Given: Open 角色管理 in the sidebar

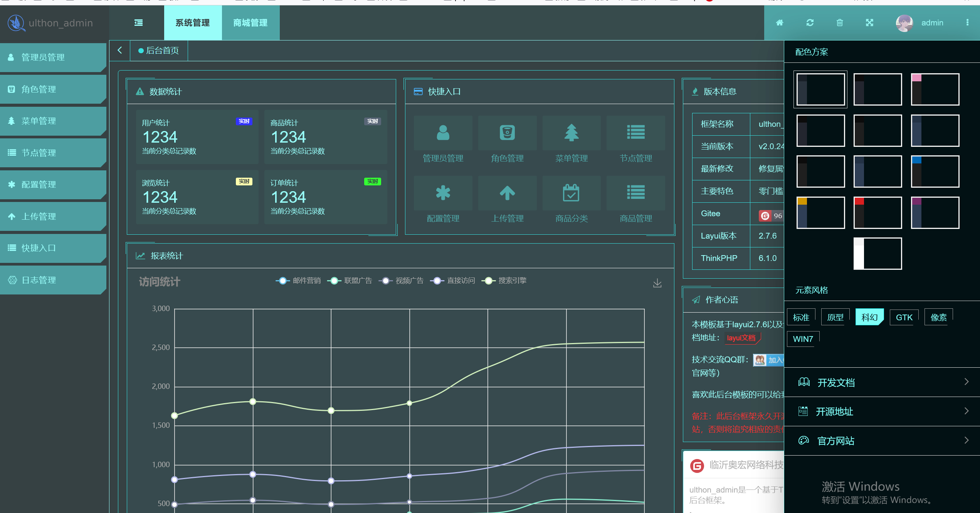Looking at the screenshot, I should click(53, 89).
